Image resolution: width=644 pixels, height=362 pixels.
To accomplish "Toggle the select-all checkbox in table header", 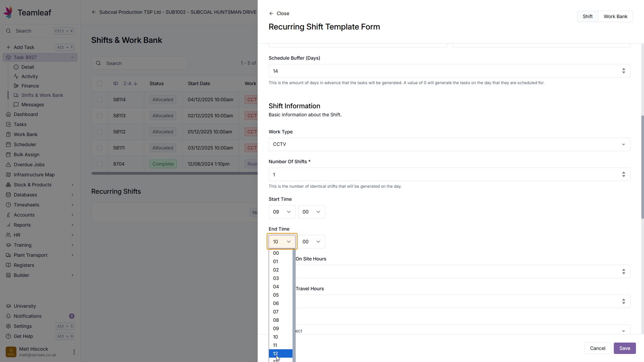I will point(100,83).
